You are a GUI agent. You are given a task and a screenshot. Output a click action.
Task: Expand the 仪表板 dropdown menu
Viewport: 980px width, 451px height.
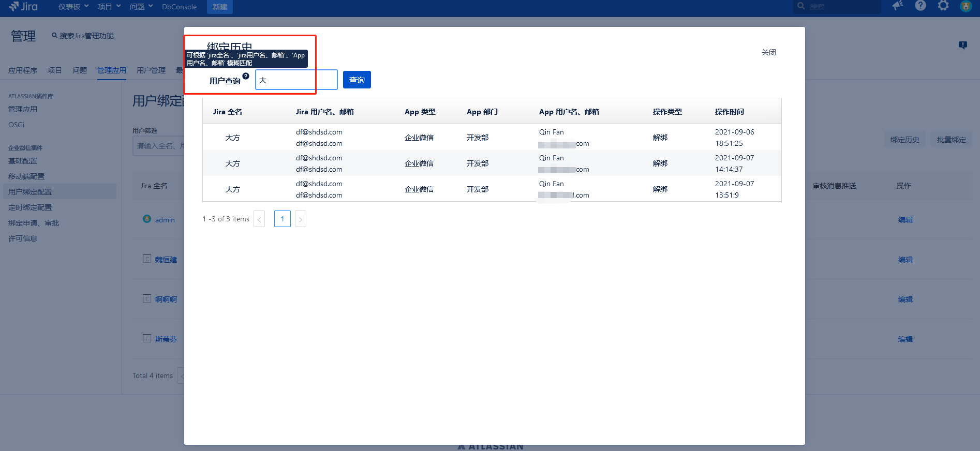(x=73, y=7)
